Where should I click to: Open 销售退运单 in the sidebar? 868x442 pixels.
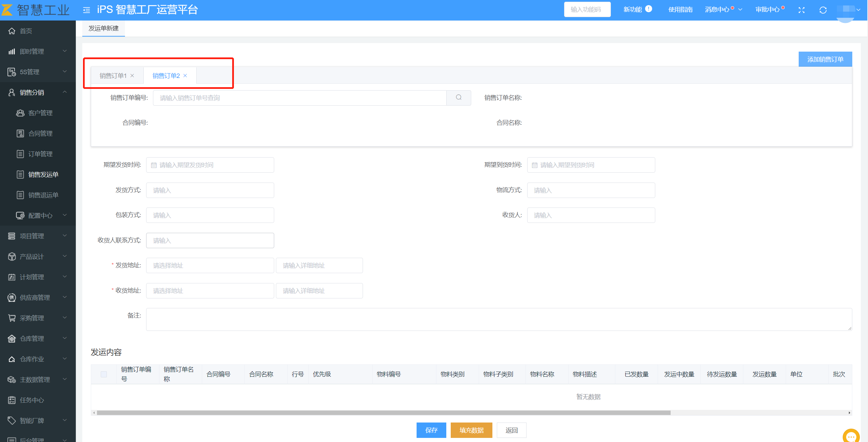point(43,195)
